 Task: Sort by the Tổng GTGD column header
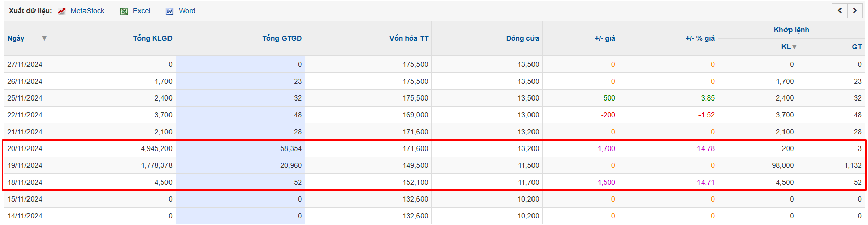[x=282, y=38]
